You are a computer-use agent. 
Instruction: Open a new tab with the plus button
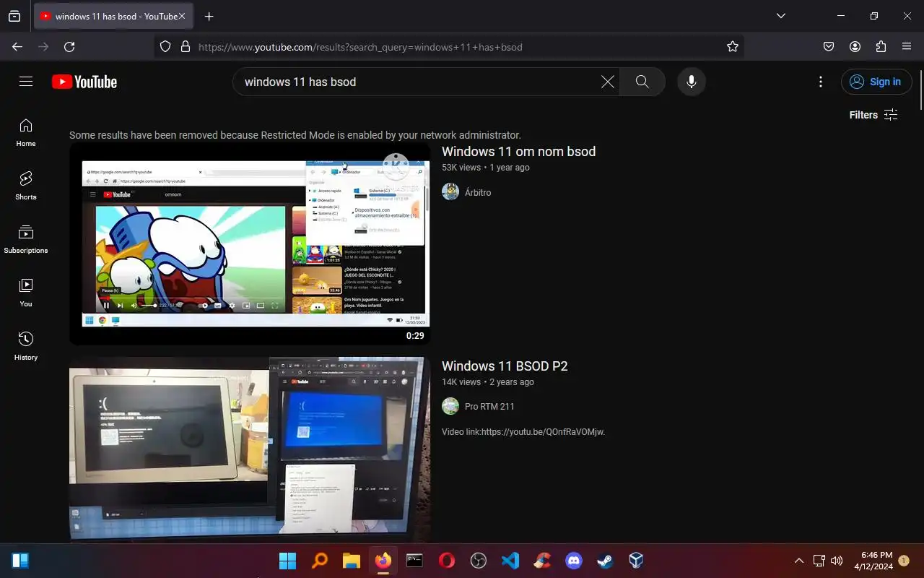coord(209,16)
